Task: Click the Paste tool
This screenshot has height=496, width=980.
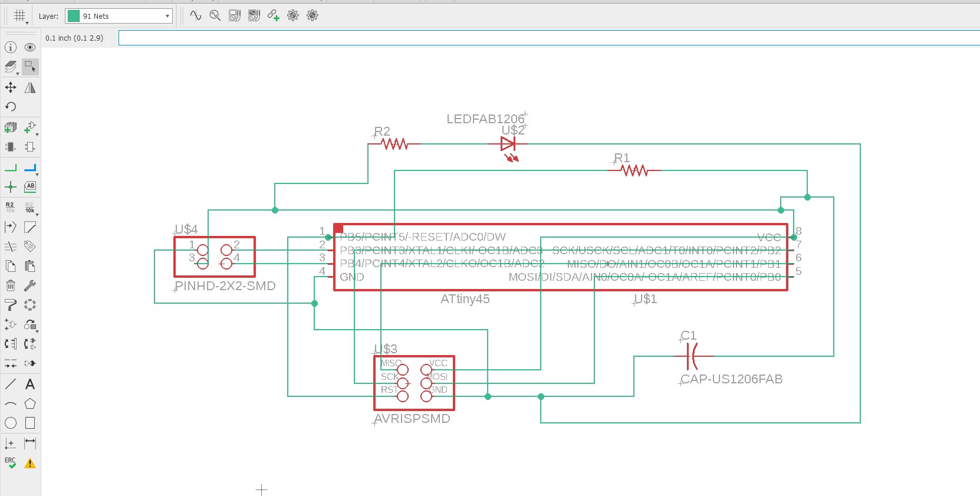Action: [x=30, y=266]
